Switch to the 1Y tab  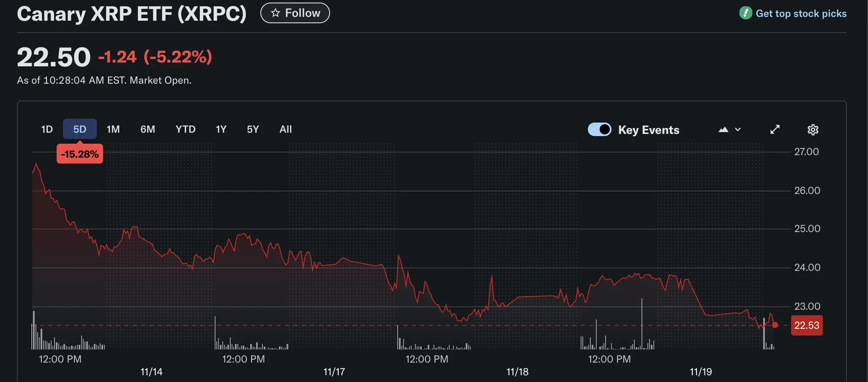coord(221,129)
